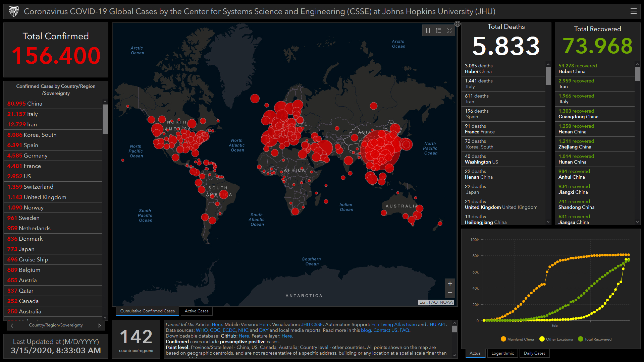Select Japan 22 deaths row
This screenshot has height=362, width=644.
tap(504, 189)
